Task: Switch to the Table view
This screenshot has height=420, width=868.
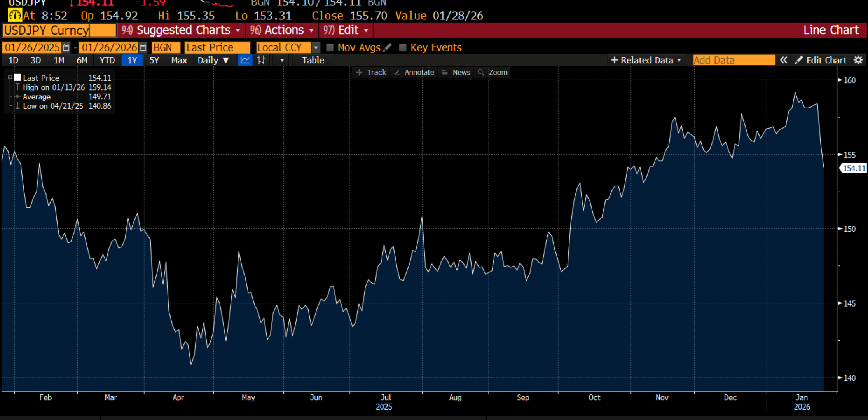Action: (x=313, y=60)
